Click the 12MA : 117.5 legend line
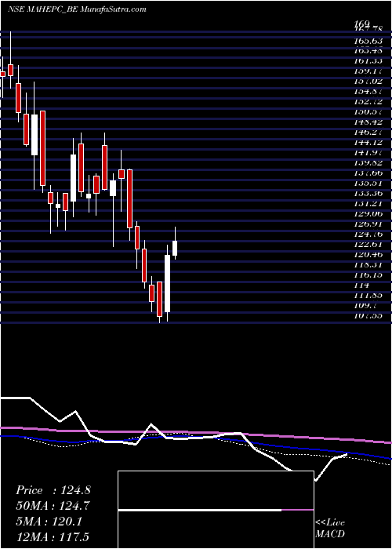392x549 pixels. [54, 537]
